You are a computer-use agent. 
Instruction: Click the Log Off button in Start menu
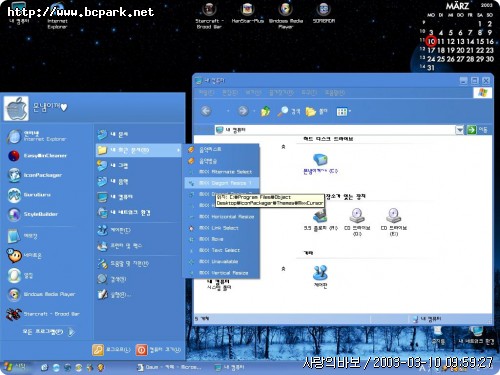coord(111,350)
